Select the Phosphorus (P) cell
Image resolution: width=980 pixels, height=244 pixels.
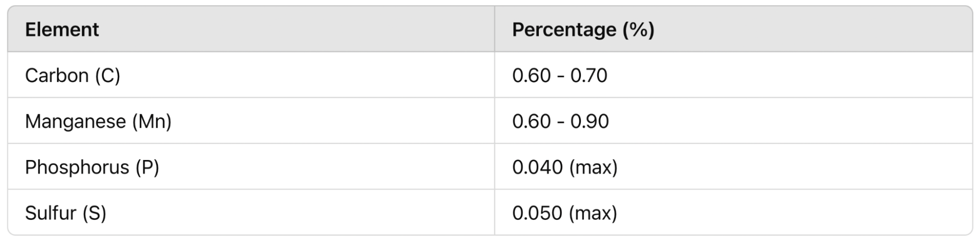(x=251, y=167)
